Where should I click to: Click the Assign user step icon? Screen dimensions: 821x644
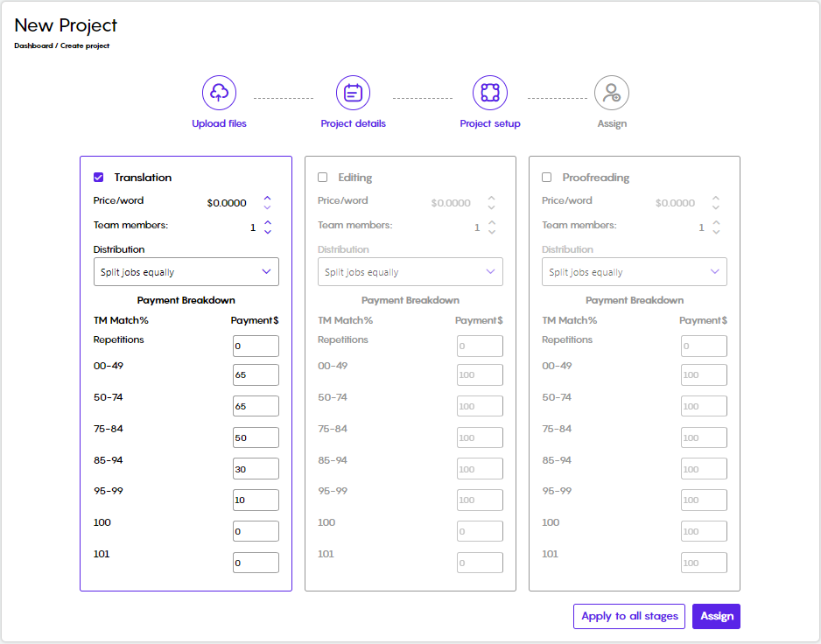point(612,93)
